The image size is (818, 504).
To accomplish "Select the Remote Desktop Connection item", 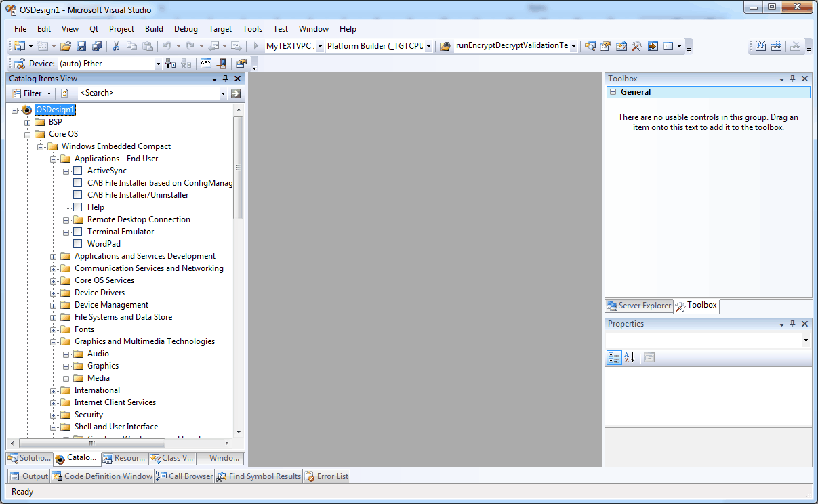I will click(x=139, y=219).
